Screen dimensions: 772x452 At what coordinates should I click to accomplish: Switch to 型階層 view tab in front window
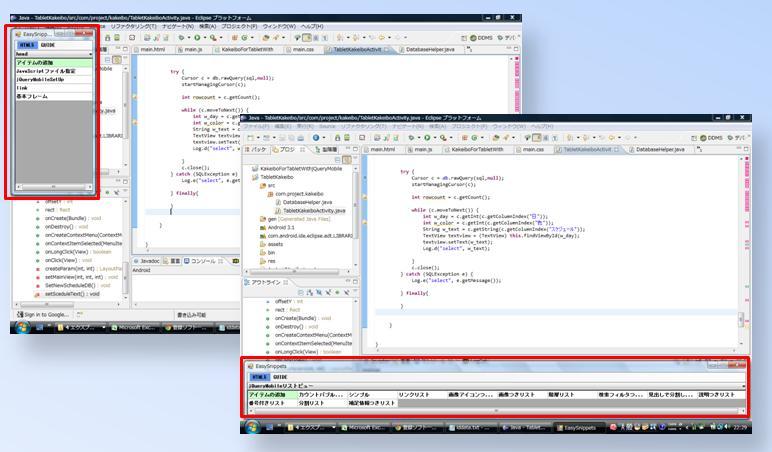coord(326,149)
